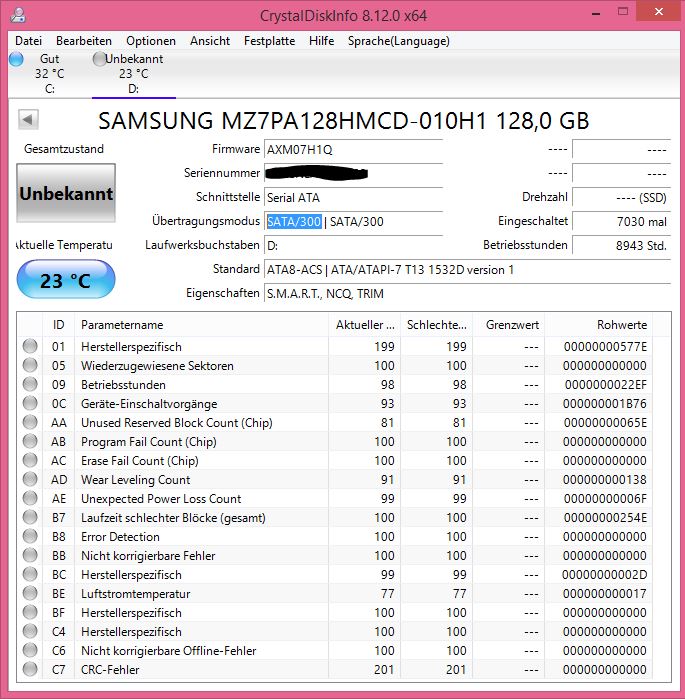Click status circle for ID 01 Herstellerspezifisch
This screenshot has height=699, width=685.
30,346
